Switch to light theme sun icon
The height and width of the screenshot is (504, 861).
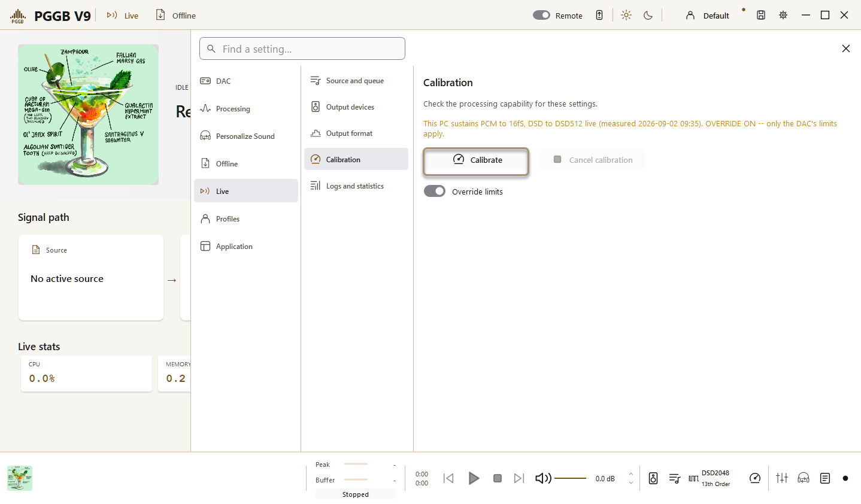pyautogui.click(x=626, y=16)
